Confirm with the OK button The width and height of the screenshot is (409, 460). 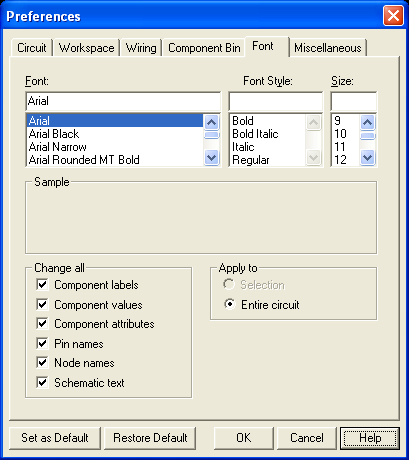point(244,438)
